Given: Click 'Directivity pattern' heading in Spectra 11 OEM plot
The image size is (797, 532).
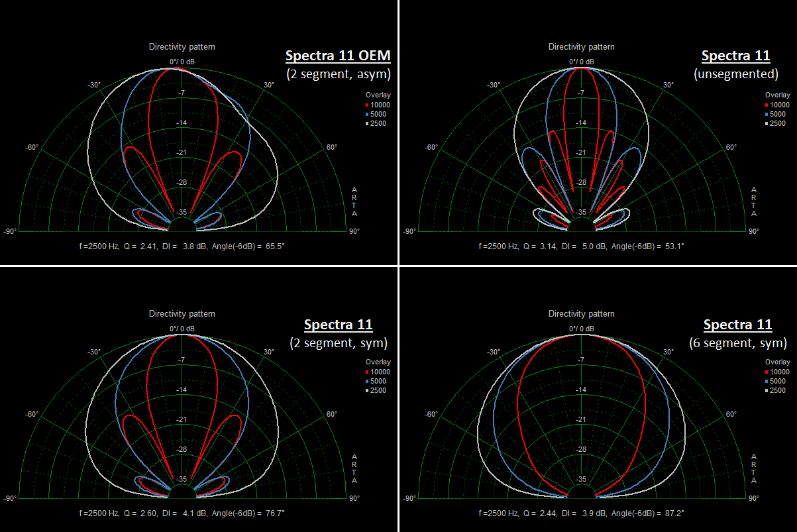Looking at the screenshot, I should (182, 47).
